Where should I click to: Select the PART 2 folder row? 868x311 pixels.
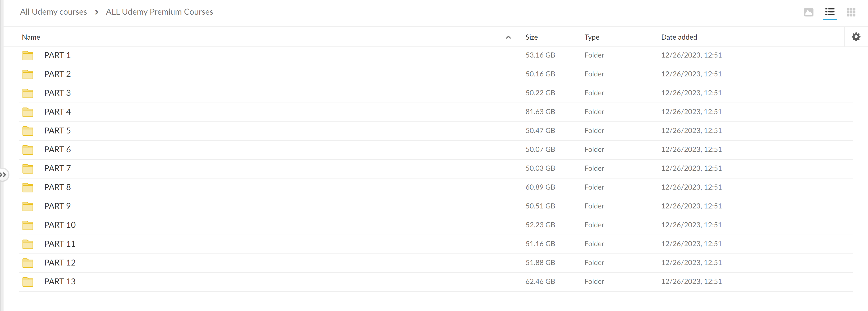coord(270,74)
